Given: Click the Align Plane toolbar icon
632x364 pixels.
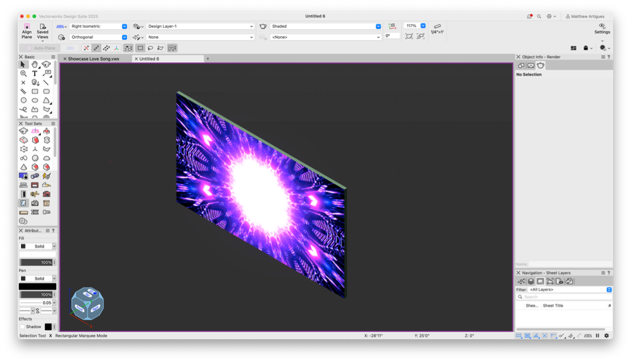Looking at the screenshot, I should (x=27, y=31).
